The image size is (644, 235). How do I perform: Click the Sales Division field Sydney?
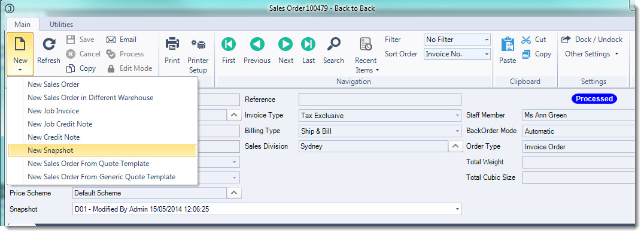[373, 146]
